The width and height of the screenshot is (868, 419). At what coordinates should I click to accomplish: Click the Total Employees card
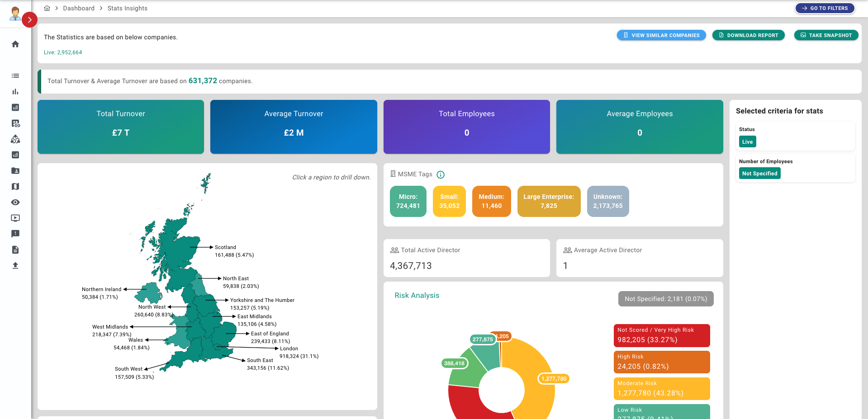pyautogui.click(x=467, y=127)
